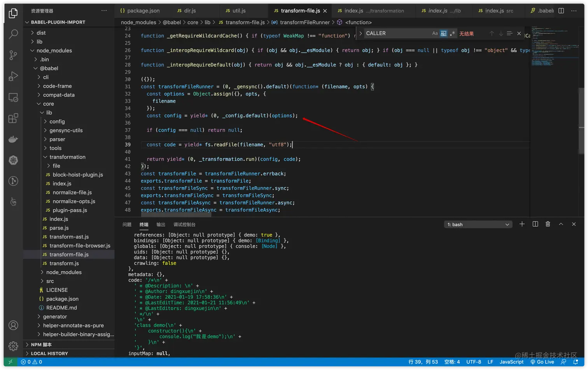Toggle Match Whole Word in find widget
Screen dimensions: 588x370
click(x=443, y=33)
